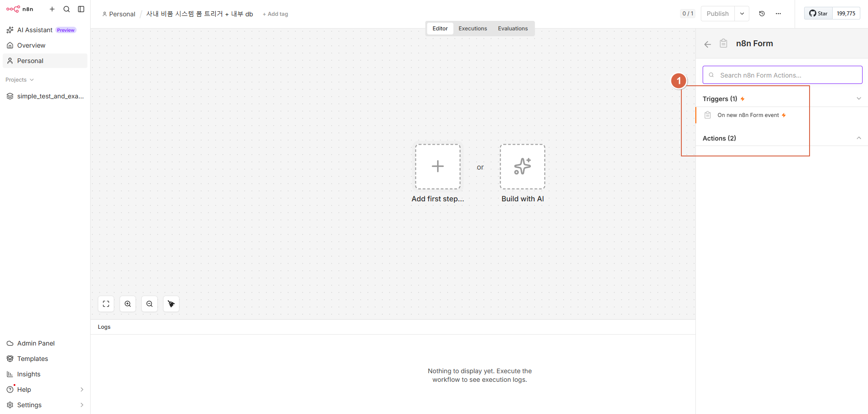Screen dimensions: 868x414
Task: Click the 0 / 1 counter
Action: tap(688, 14)
